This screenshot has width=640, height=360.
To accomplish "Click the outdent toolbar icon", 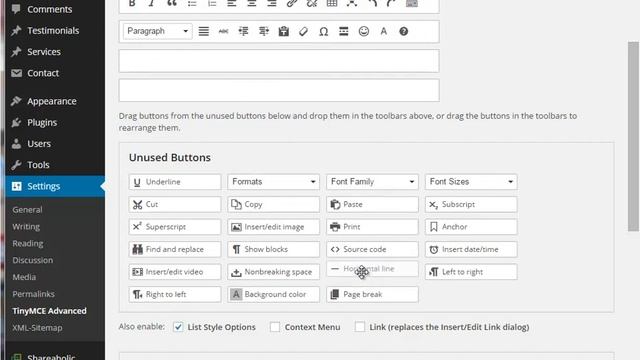I will tap(244, 31).
